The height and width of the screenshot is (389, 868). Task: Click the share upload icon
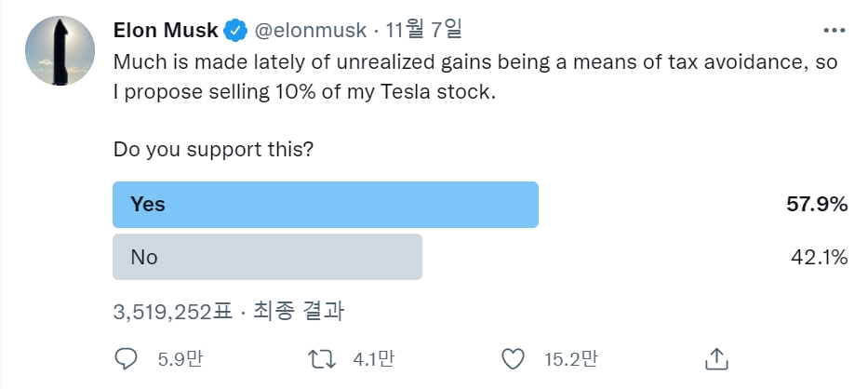click(716, 359)
